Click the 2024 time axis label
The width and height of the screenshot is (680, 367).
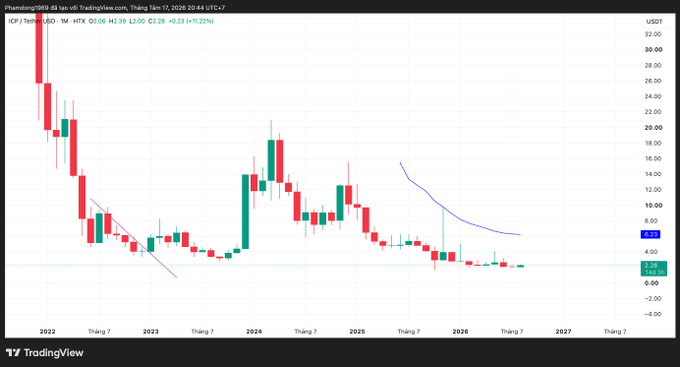tap(254, 331)
